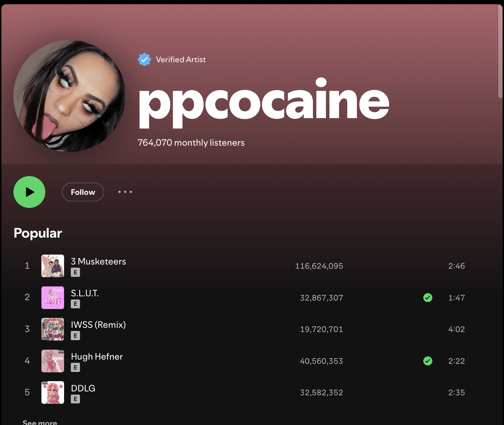Click explicit E badge on Hugh Hefner
Viewport: 504px width, 425px height.
coord(75,367)
